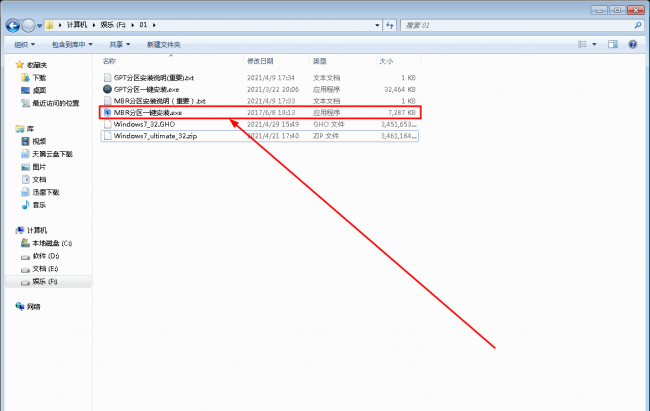The image size is (650, 411).
Task: Click the 视频 library icon
Action: click(25, 141)
